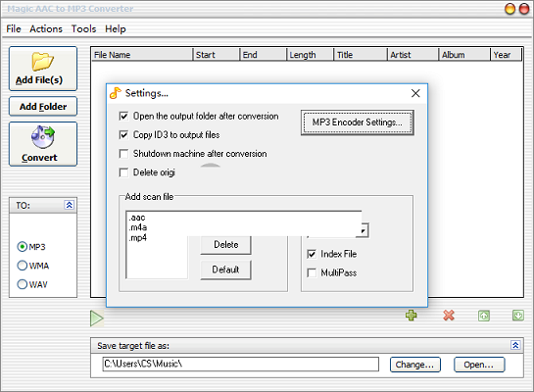534x392 pixels.
Task: Click the yellow window button in title bar
Action: (510, 9)
